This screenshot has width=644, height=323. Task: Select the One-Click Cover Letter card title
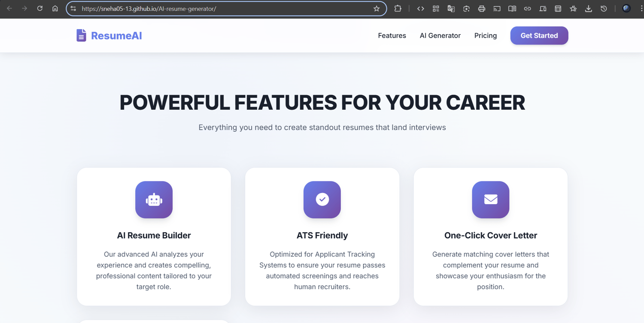[x=491, y=235]
